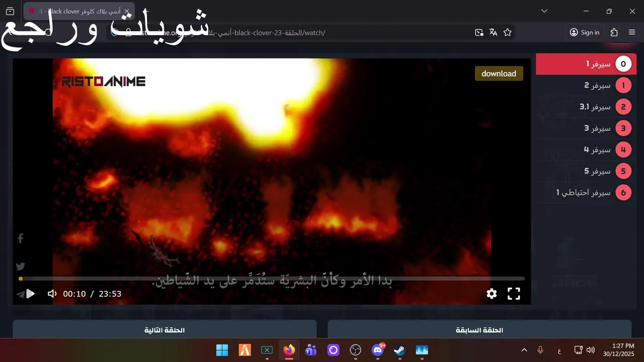
Task: Close the Black Clover browser tab
Action: 127,11
